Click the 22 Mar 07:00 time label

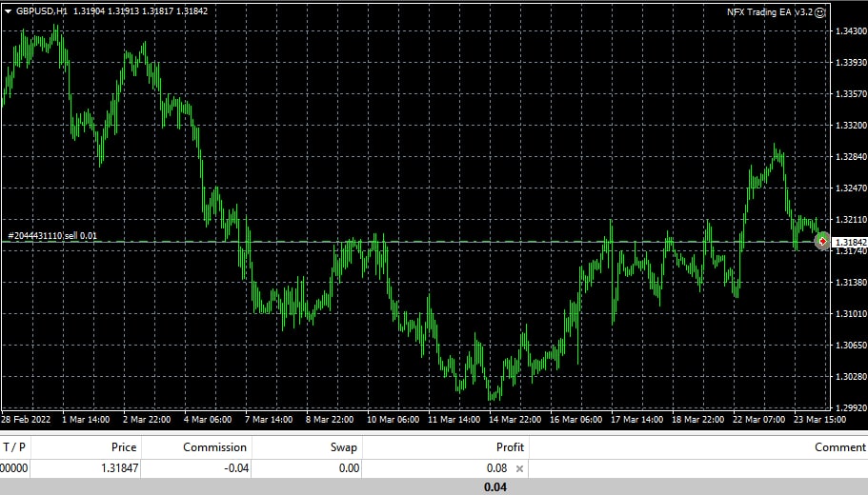tap(758, 419)
